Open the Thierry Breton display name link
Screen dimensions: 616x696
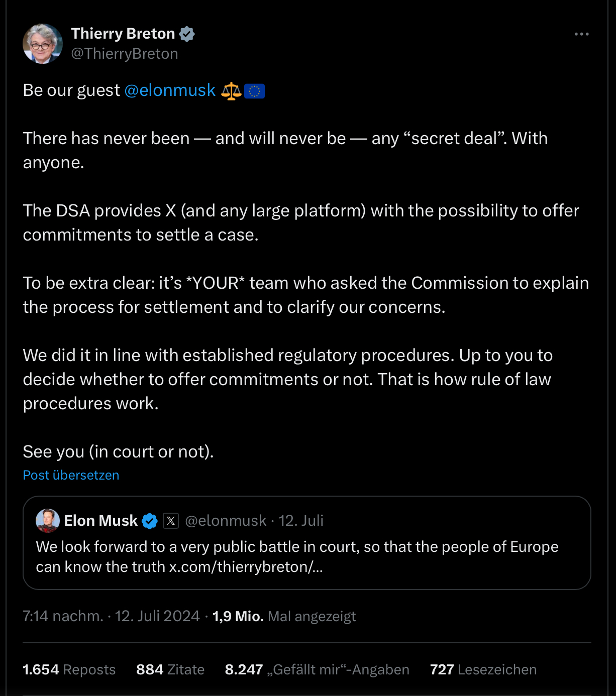(123, 34)
